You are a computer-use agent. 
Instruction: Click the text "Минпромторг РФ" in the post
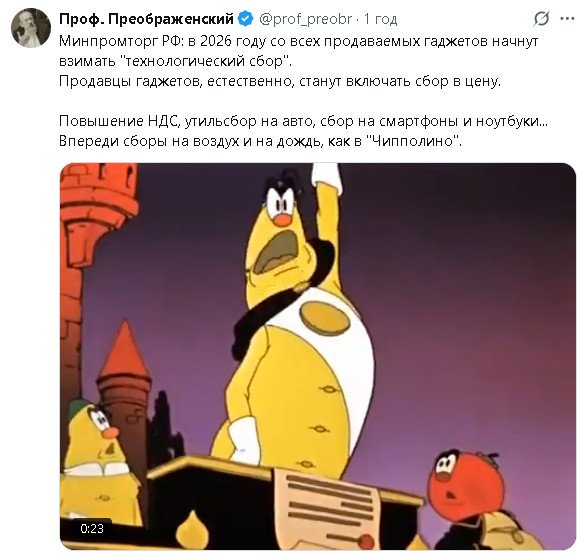click(x=120, y=41)
